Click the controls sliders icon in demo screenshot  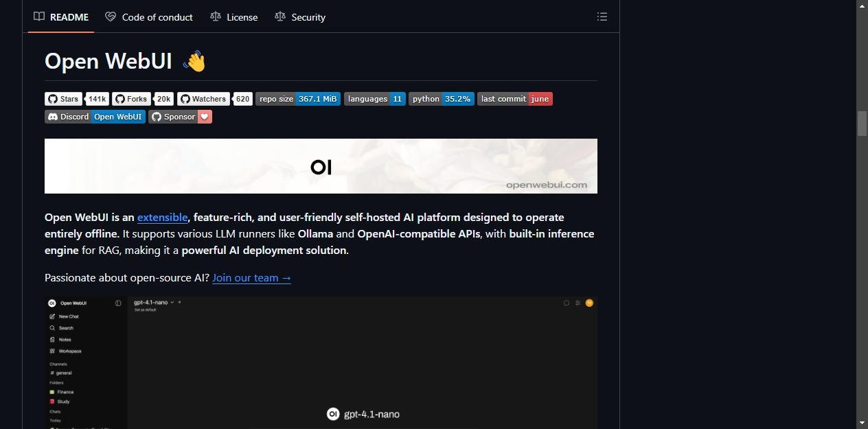pyautogui.click(x=578, y=303)
